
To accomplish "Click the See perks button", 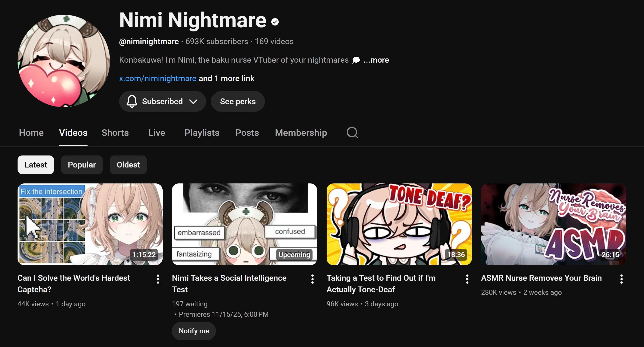I will pos(238,101).
